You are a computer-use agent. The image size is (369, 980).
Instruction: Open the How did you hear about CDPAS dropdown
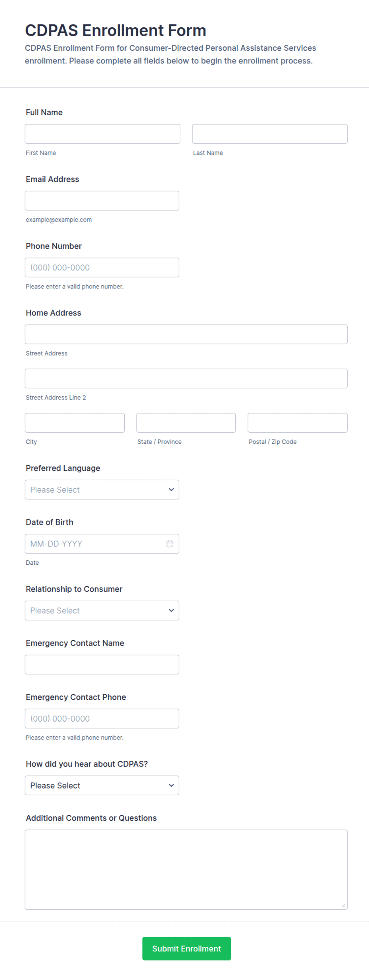(102, 785)
